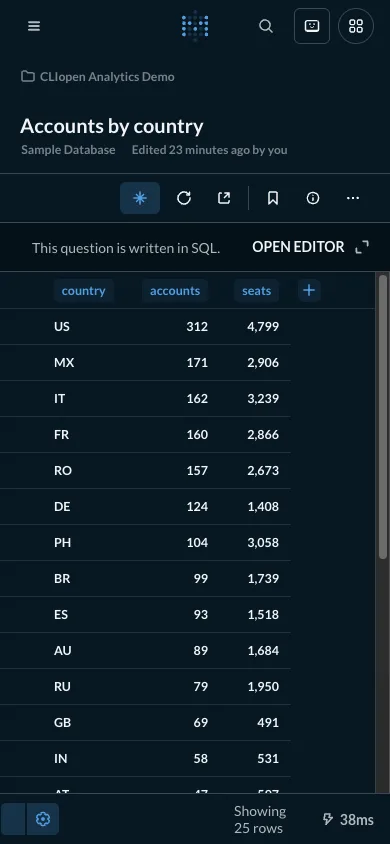390x844 pixels.
Task: Click accounts value 157
Action: pyautogui.click(x=197, y=470)
